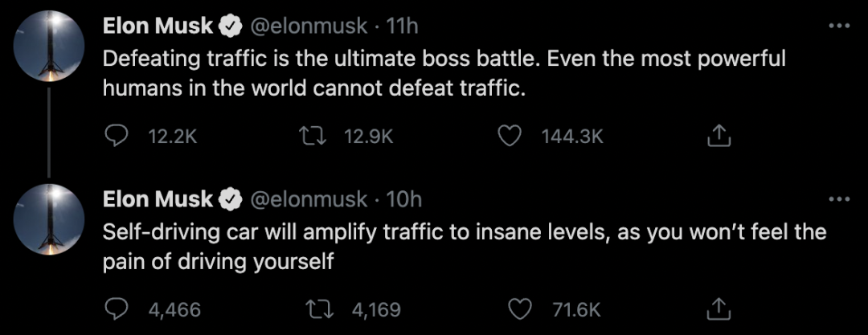This screenshot has width=868, height=335.
Task: Open the avatar on the 'Defeating traffic' tweet
Action: pyautogui.click(x=51, y=48)
